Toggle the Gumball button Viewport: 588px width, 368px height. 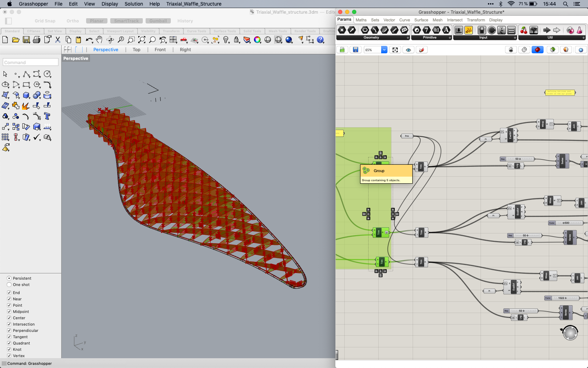[x=158, y=21]
